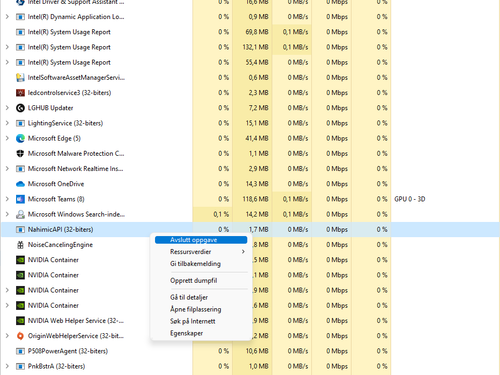Click the NVIDIA Web Helper Service icon
This screenshot has height=375, width=500.
[20, 321]
